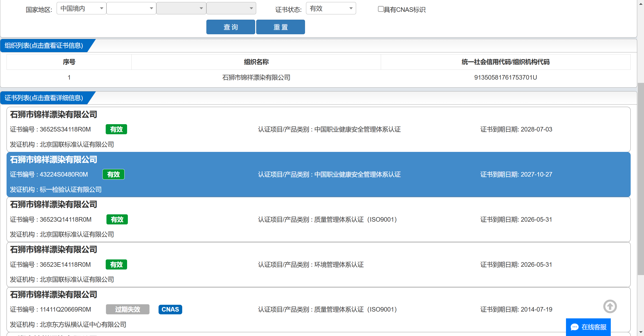This screenshot has width=644, height=336.
Task: Enable the CNAS mark checkbox
Action: tap(381, 9)
